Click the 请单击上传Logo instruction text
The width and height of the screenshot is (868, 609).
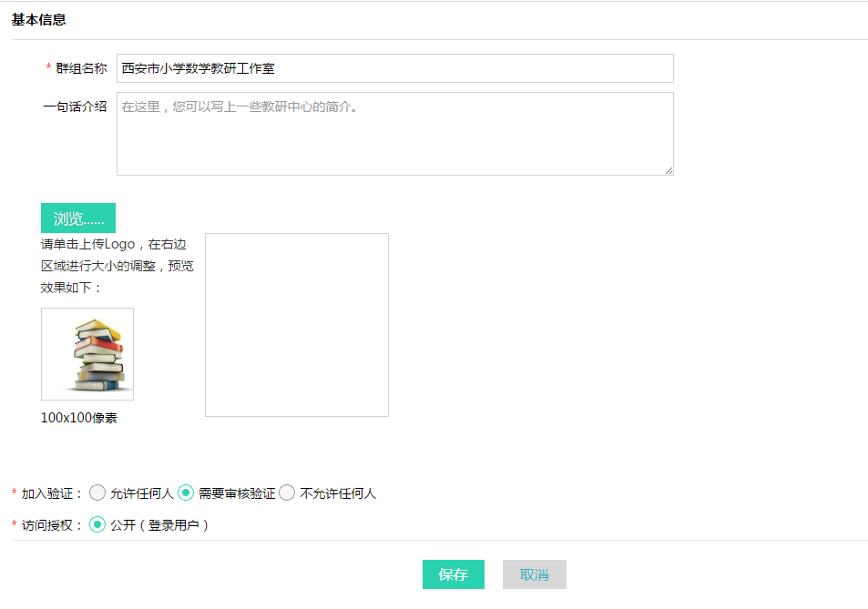tap(117, 266)
